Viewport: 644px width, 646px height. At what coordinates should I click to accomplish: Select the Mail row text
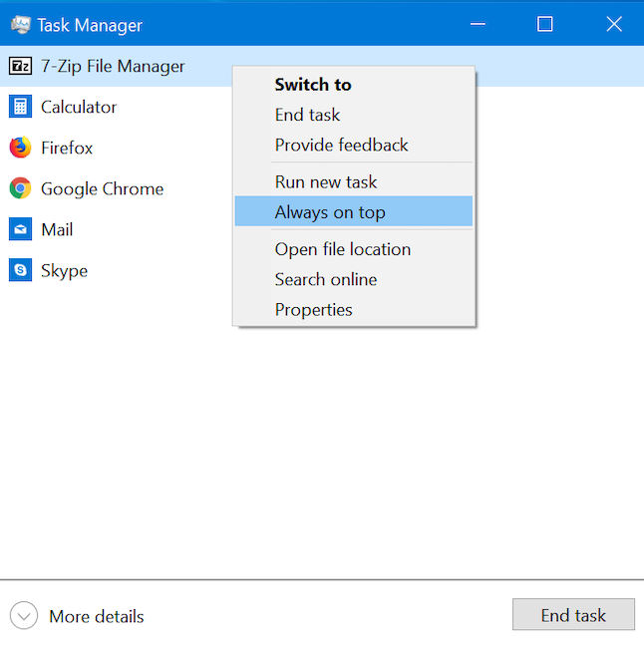point(57,229)
